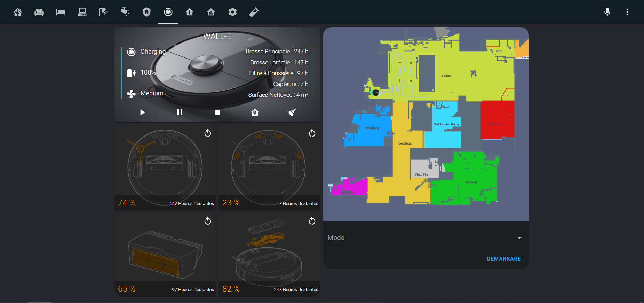Open the side brush 147 hours card
The height and width of the screenshot is (303, 644).
pyautogui.click(x=165, y=168)
